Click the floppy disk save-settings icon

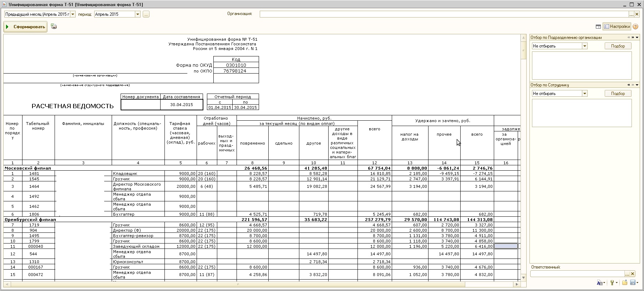[x=633, y=283]
